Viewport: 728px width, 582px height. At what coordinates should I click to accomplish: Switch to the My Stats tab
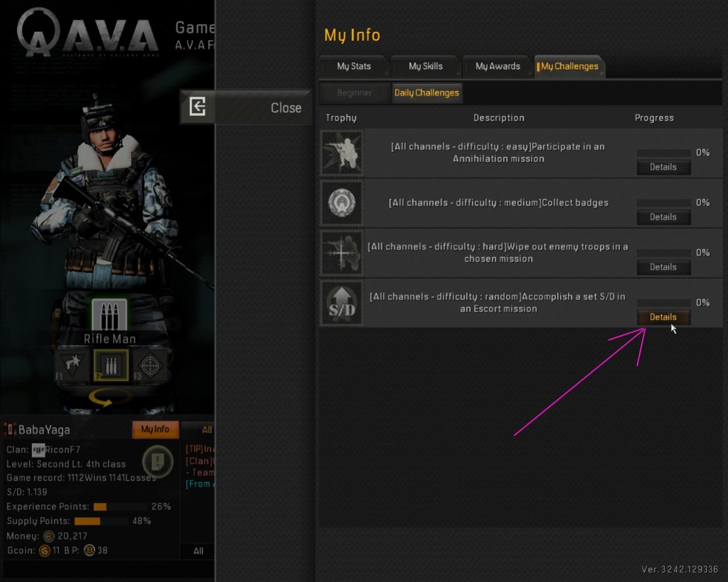[x=353, y=67]
